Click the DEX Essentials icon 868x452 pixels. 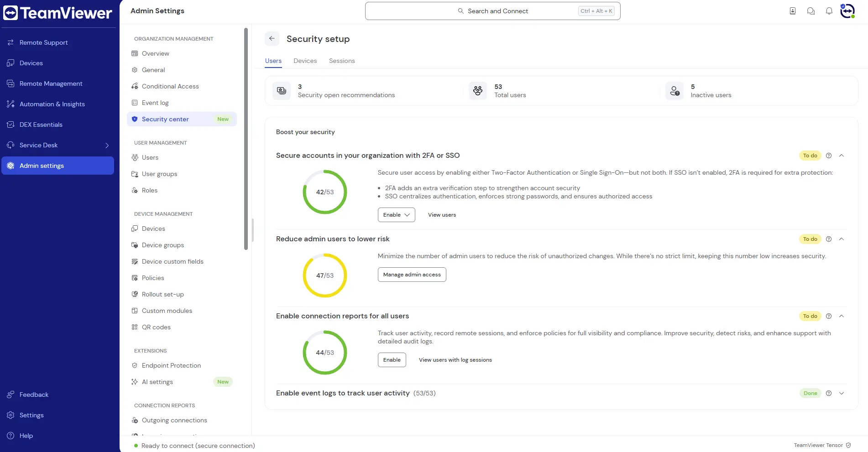click(10, 125)
